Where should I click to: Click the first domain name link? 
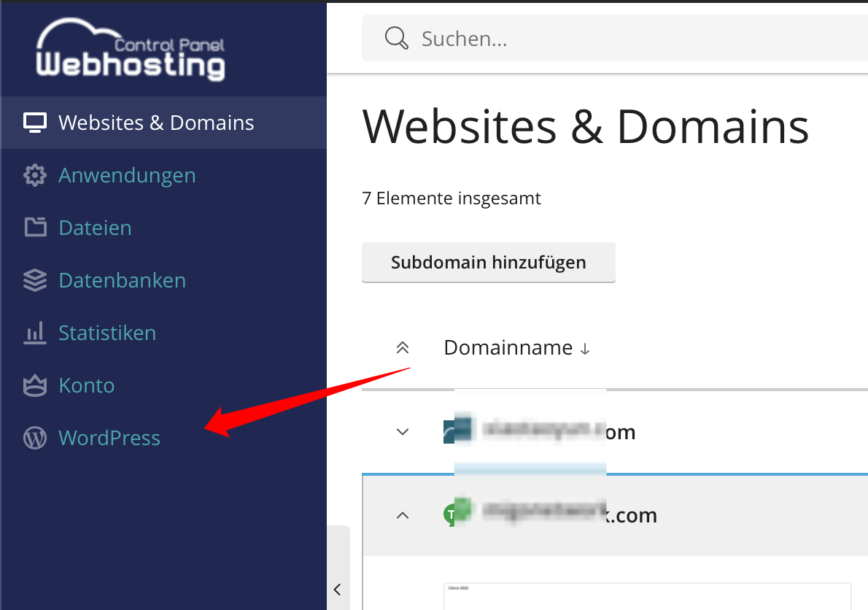(554, 431)
